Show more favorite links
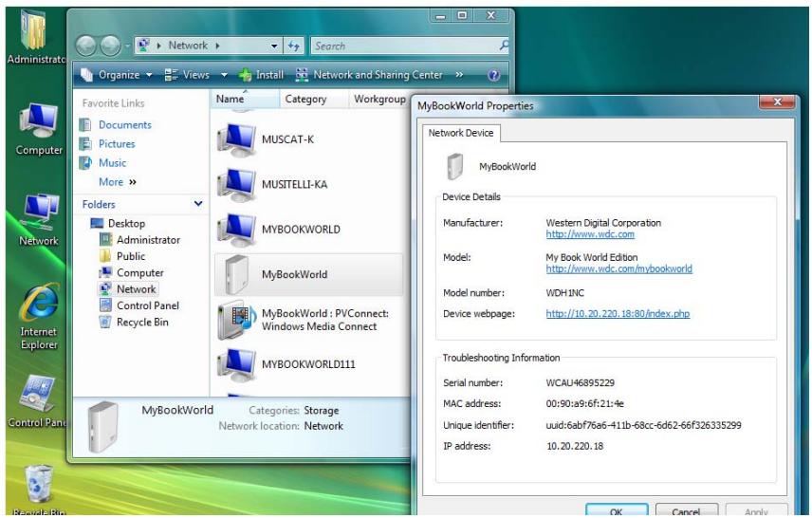The image size is (812, 518). click(118, 182)
